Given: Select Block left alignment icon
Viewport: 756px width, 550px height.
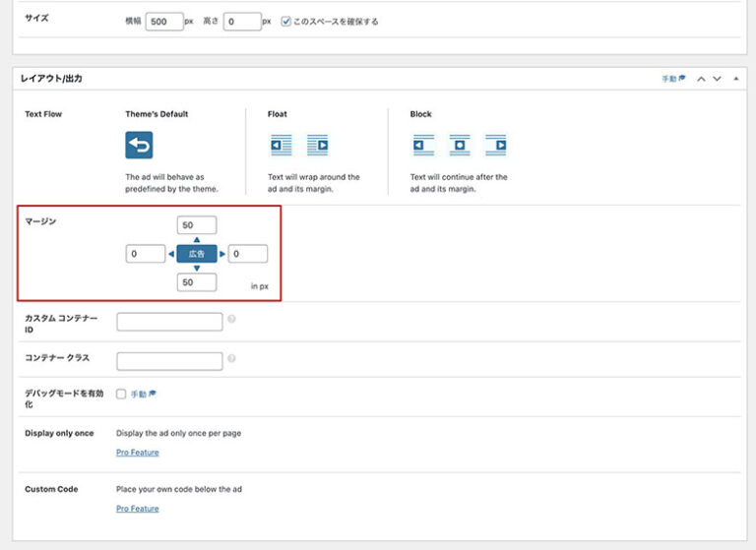Looking at the screenshot, I should coord(424,146).
